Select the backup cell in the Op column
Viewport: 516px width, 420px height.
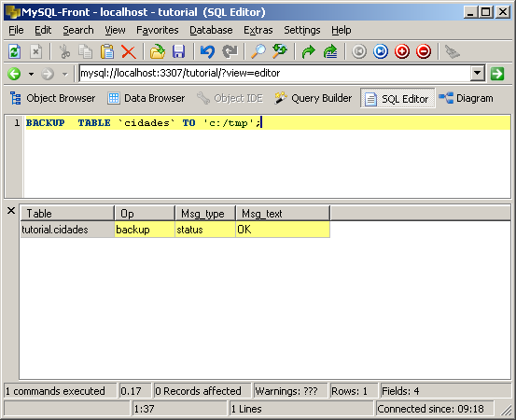coord(145,230)
